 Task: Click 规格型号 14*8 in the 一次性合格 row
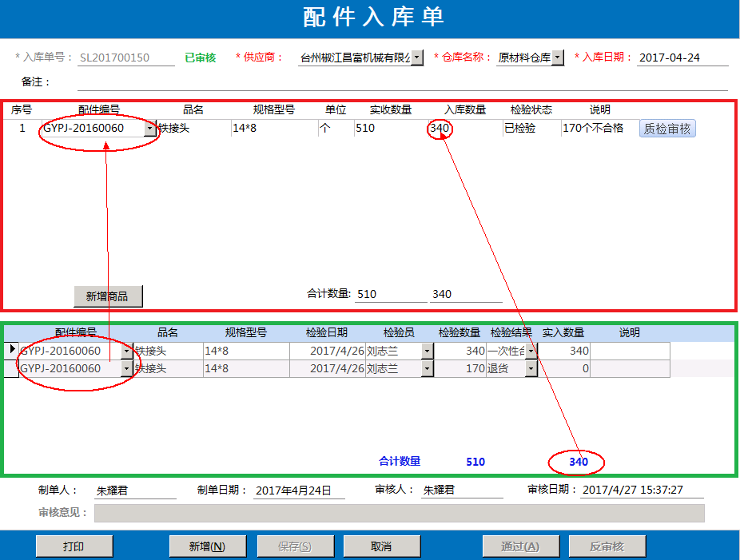click(246, 351)
